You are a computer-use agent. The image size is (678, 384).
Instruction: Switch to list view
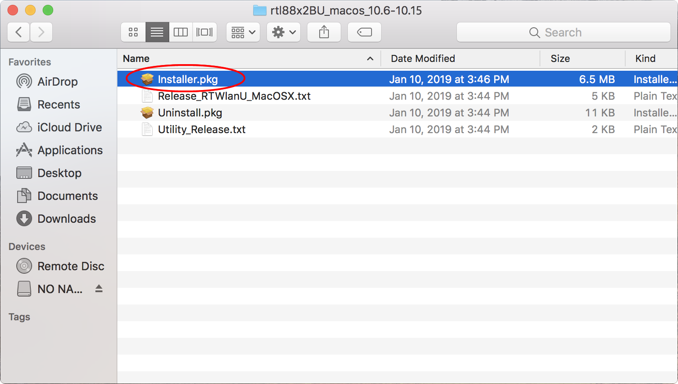(x=157, y=32)
